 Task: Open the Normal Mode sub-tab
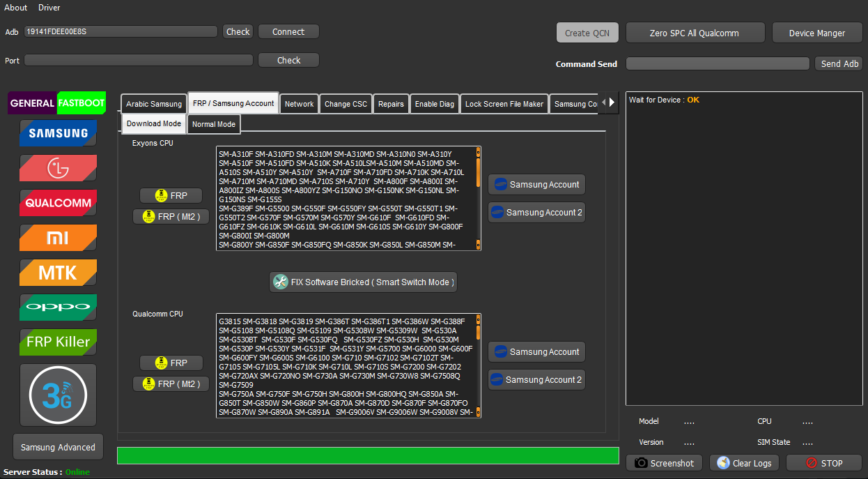tap(214, 124)
